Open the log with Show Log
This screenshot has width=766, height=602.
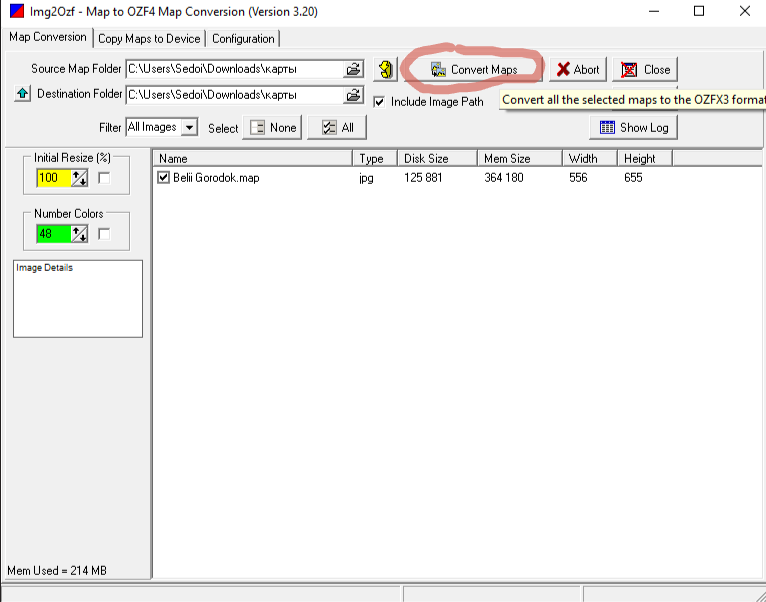pos(634,128)
